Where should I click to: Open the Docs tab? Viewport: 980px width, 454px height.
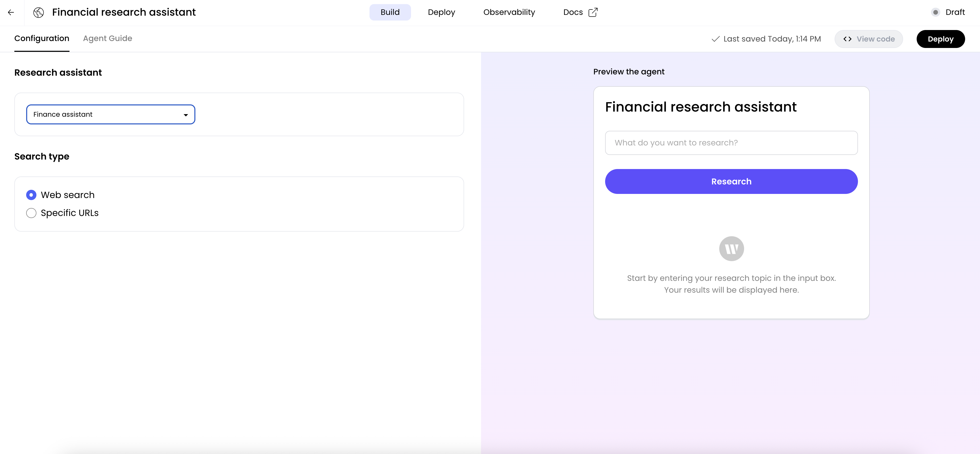click(x=580, y=12)
